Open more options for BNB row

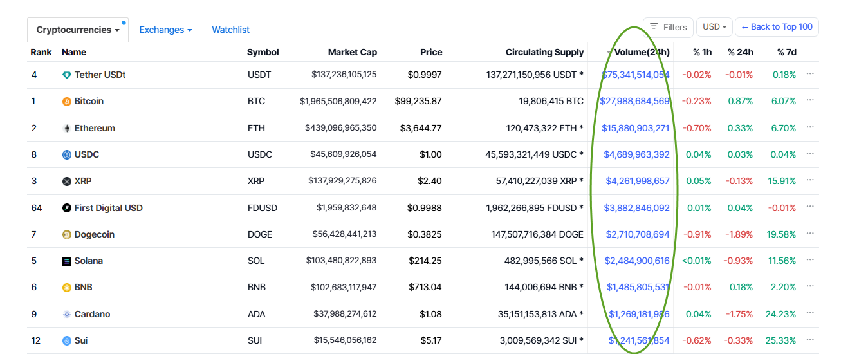click(810, 286)
